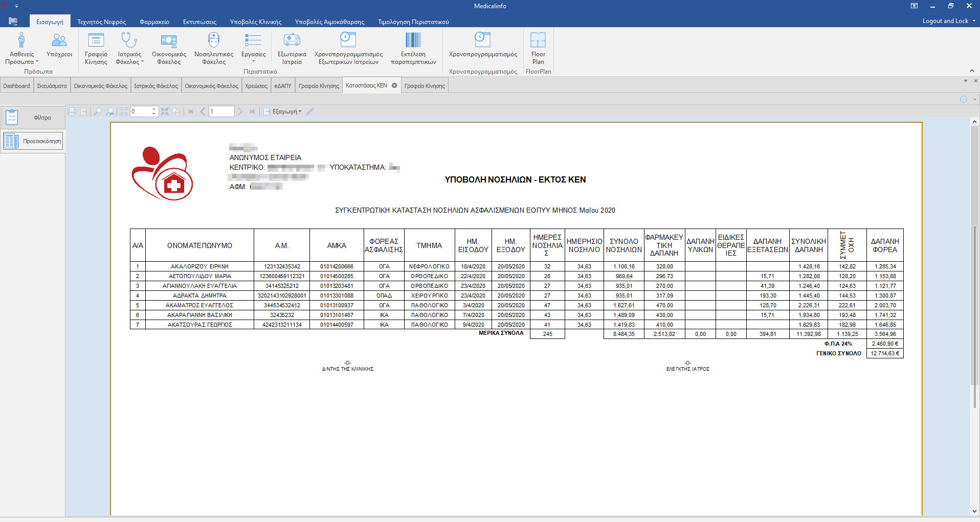
Task: Click Εκτέλεση παραπεμπτικών barcode icon
Action: click(x=413, y=49)
